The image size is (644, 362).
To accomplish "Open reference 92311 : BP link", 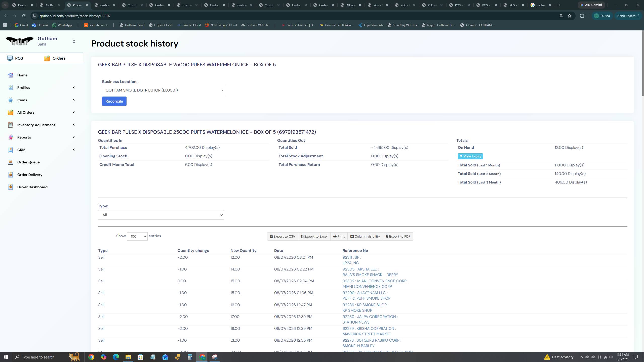I will tap(352, 257).
